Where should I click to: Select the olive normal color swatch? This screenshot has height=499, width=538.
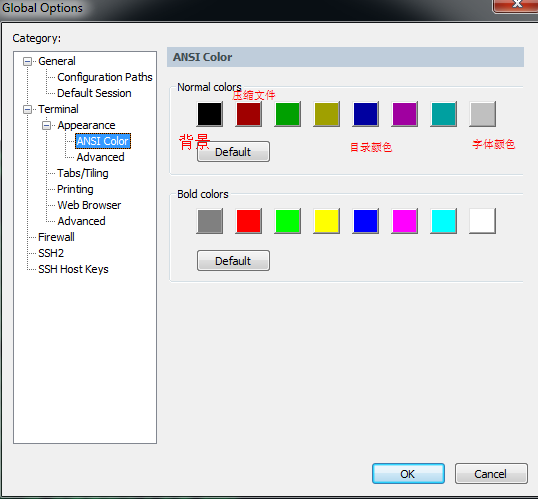(x=327, y=114)
